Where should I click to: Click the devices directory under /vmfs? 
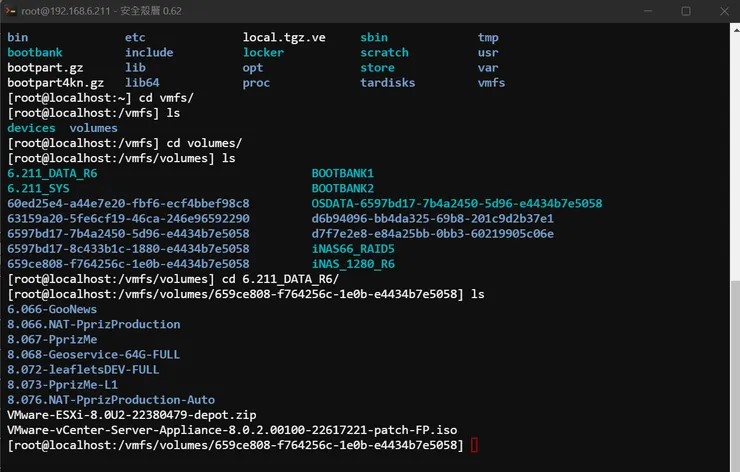click(31, 128)
